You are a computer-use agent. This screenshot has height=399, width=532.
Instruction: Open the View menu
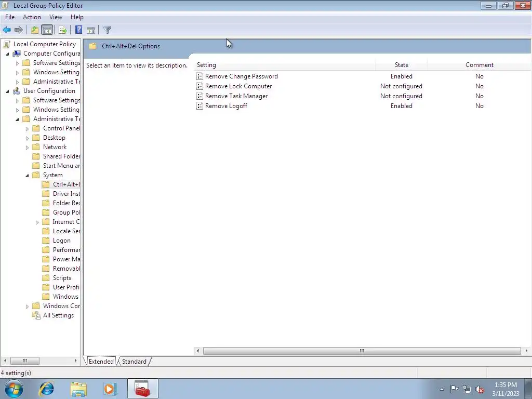point(56,17)
